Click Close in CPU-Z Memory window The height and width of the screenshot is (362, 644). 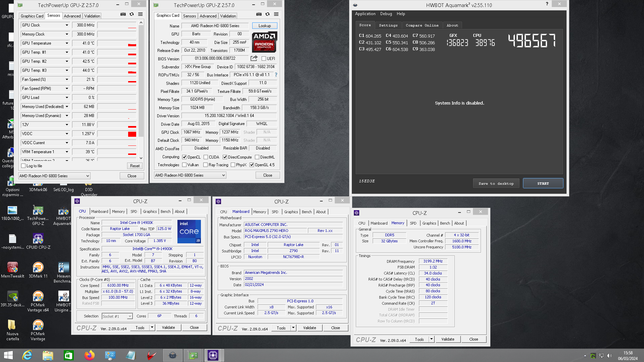pyautogui.click(x=474, y=339)
